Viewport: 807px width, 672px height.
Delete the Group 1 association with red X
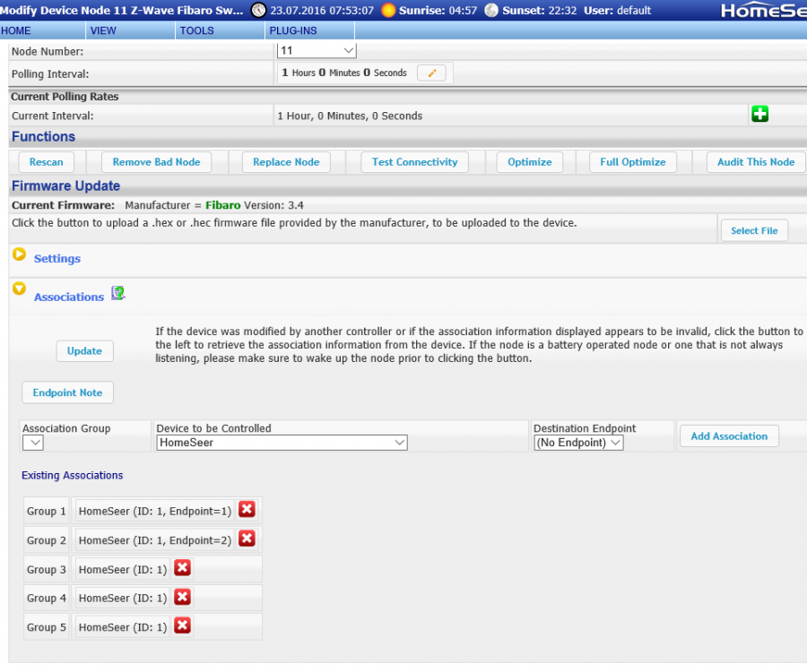247,510
